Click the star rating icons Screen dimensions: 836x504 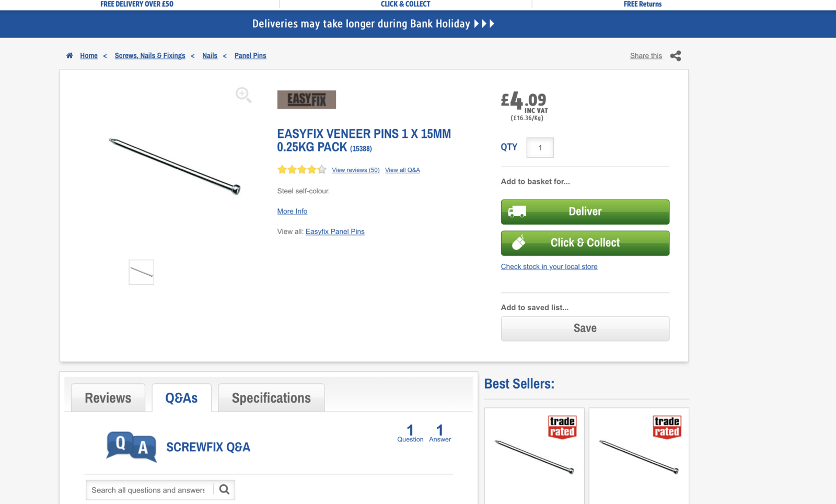(301, 170)
